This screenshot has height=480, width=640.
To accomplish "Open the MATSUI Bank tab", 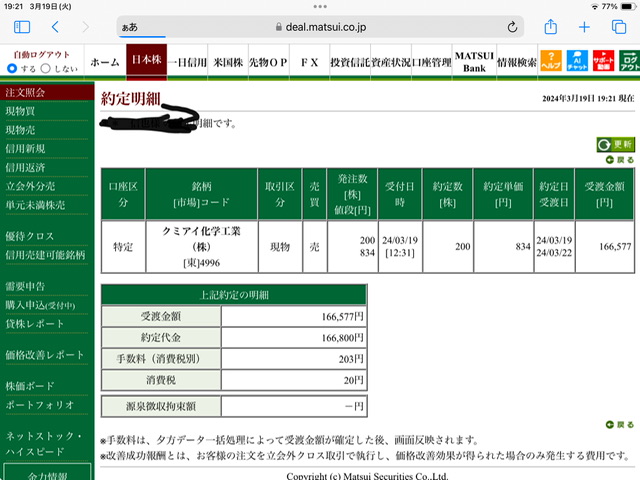I will (x=474, y=62).
